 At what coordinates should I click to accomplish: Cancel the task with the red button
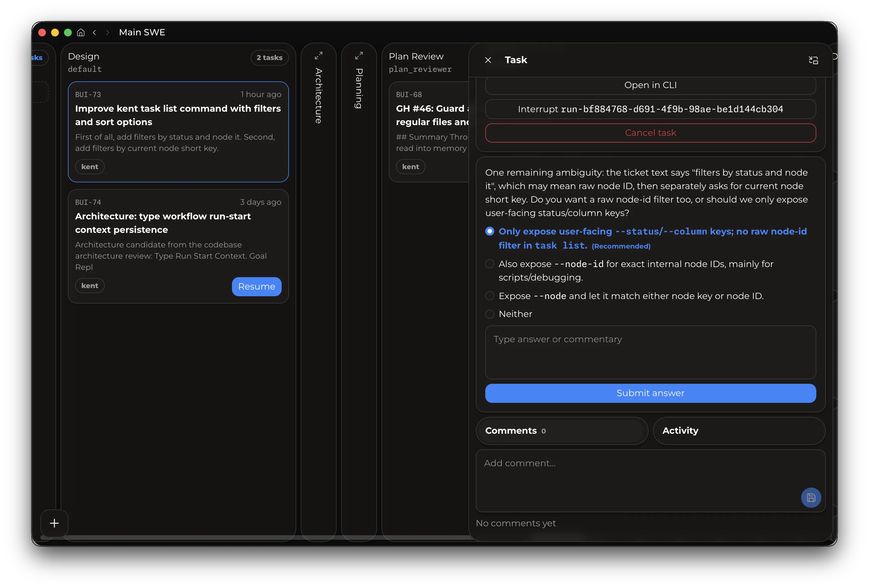[x=650, y=133]
